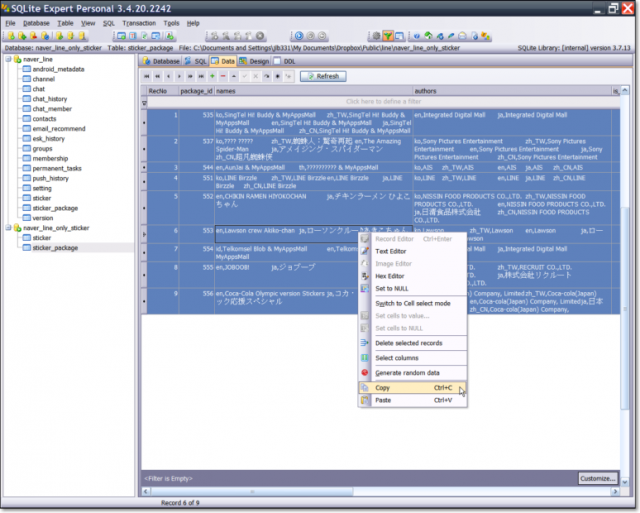The height and width of the screenshot is (513, 640).
Task: Choose Switch to Cell select mode
Action: tap(413, 304)
